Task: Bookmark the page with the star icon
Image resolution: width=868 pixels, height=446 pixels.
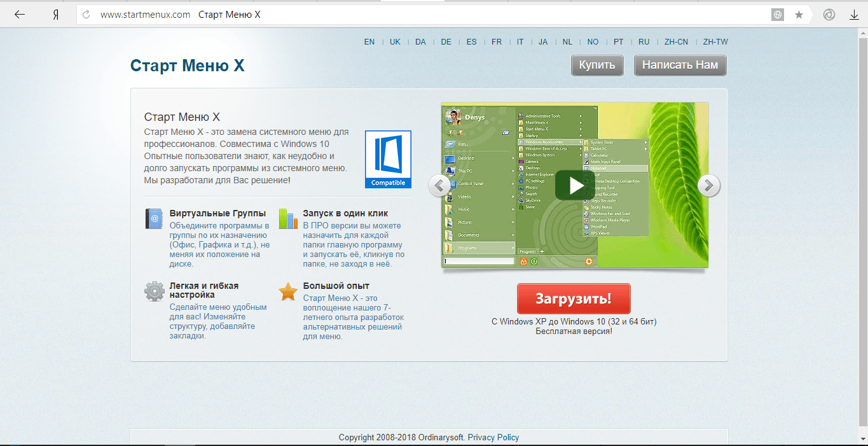Action: [x=799, y=15]
